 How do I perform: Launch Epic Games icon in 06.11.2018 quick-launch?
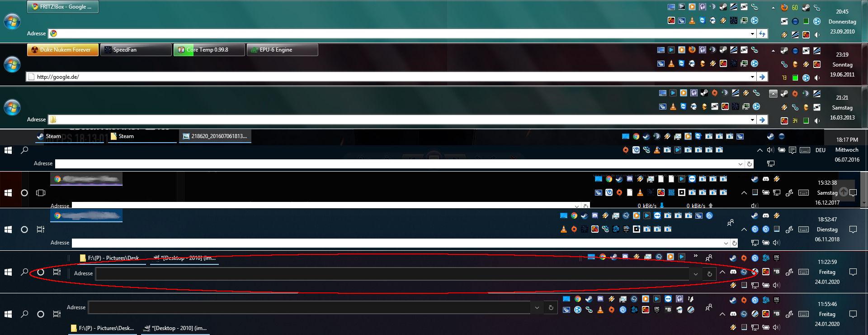(626, 229)
